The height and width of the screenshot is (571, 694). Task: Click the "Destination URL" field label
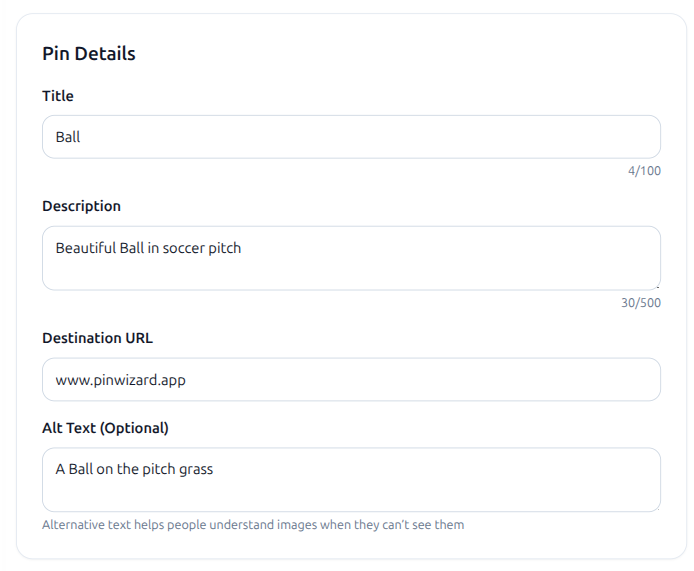pos(97,338)
